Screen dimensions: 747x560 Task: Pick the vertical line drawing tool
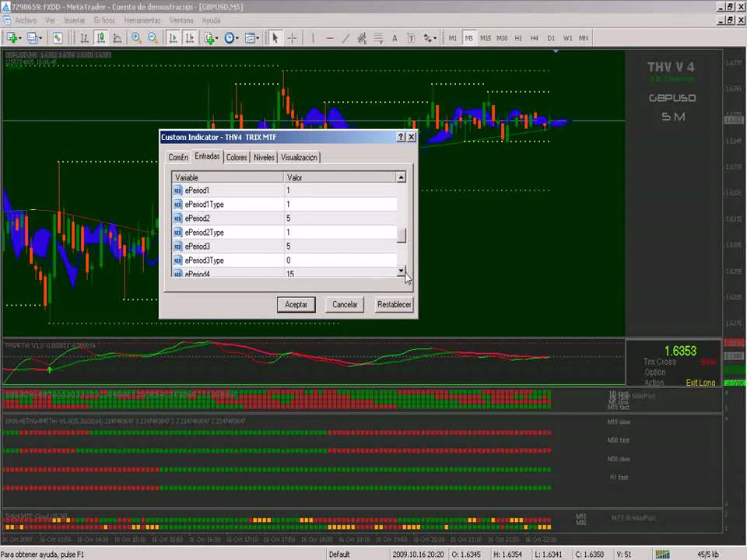coord(313,38)
